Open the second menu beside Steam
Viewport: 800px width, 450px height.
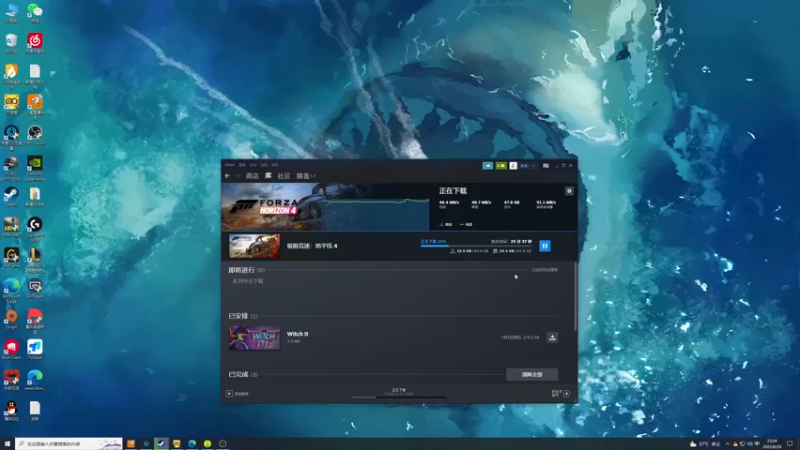[x=242, y=165]
